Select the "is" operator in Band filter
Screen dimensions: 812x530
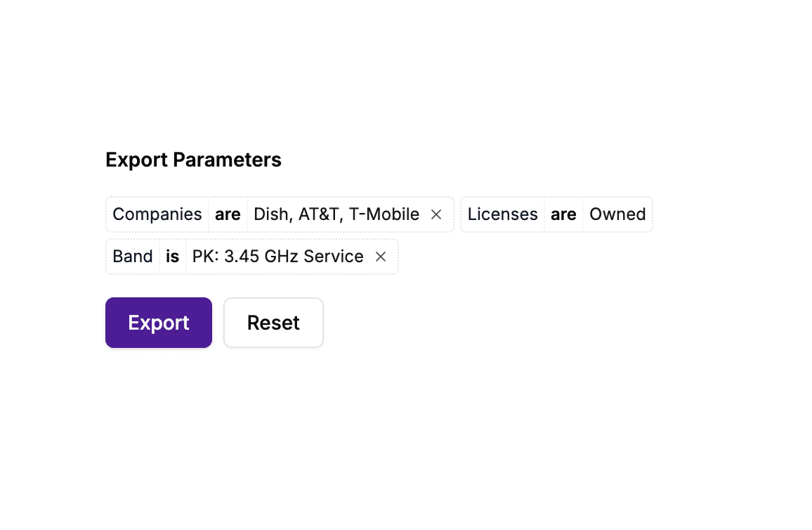(x=172, y=257)
